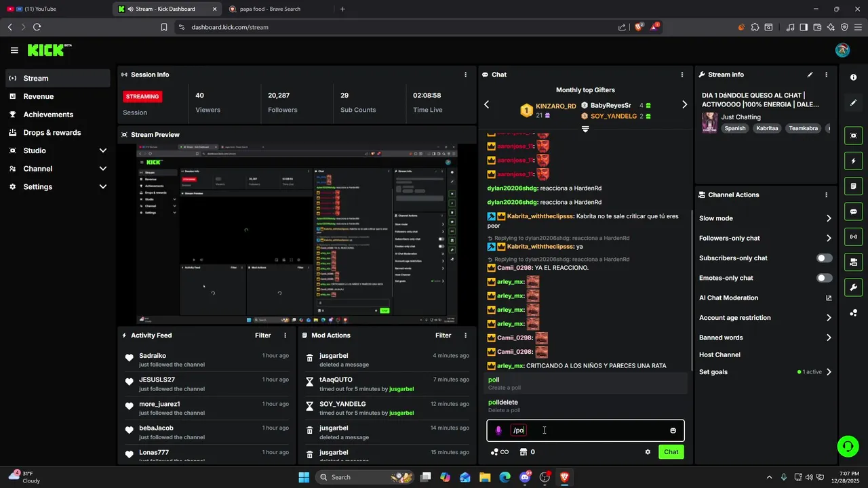Edit stream info with the pencil icon

[810, 75]
